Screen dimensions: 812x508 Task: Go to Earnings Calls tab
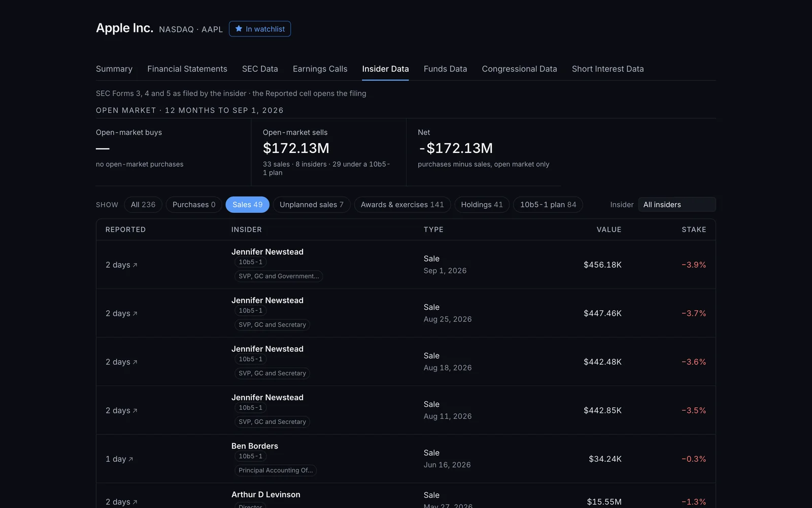point(320,69)
